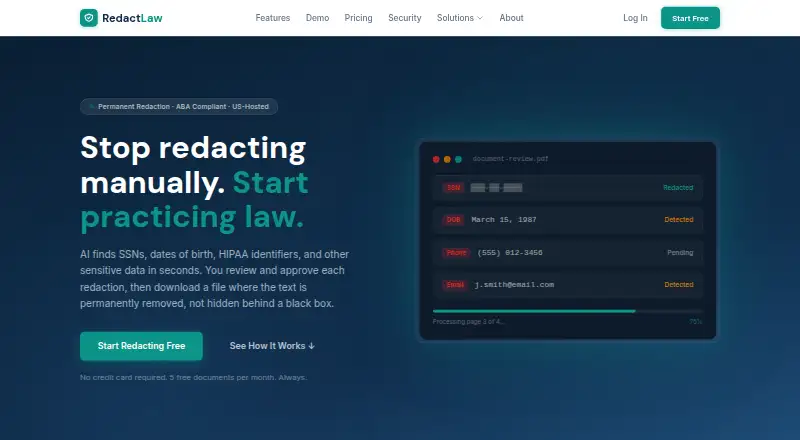Click the Processing page 3 of 4 text
Screen dimensions: 800x440
[468, 322]
